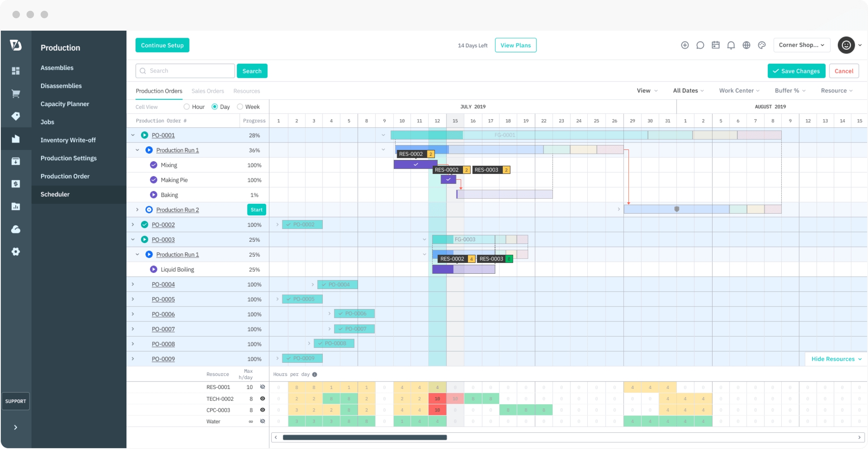Open the shopping cart sidebar icon
Screen dimensions: 868x449
[x=16, y=94]
